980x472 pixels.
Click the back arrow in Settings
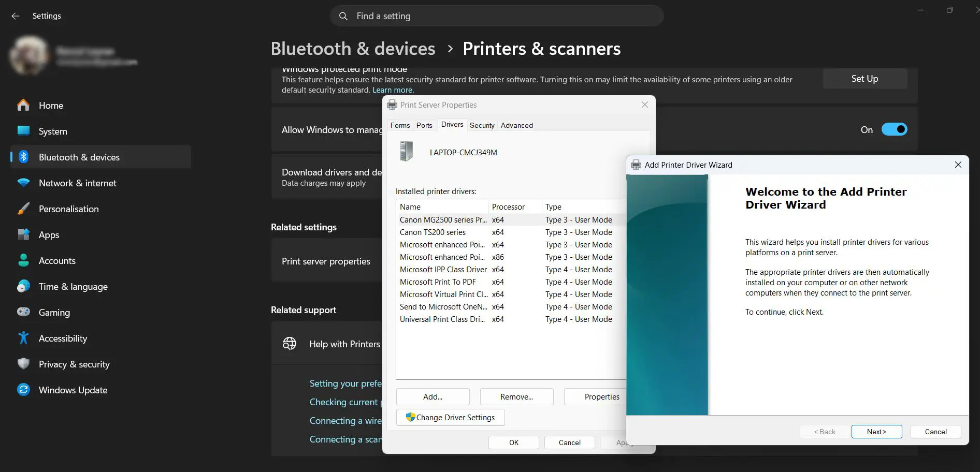pos(15,16)
